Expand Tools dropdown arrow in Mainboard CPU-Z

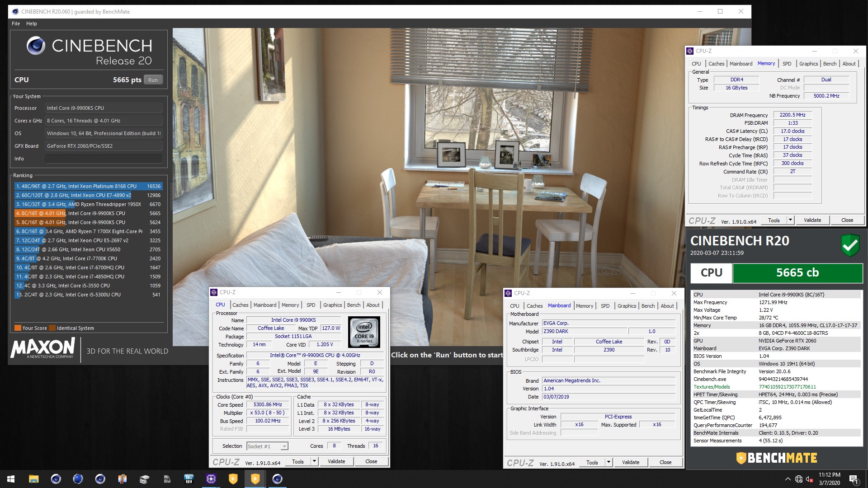click(x=609, y=462)
